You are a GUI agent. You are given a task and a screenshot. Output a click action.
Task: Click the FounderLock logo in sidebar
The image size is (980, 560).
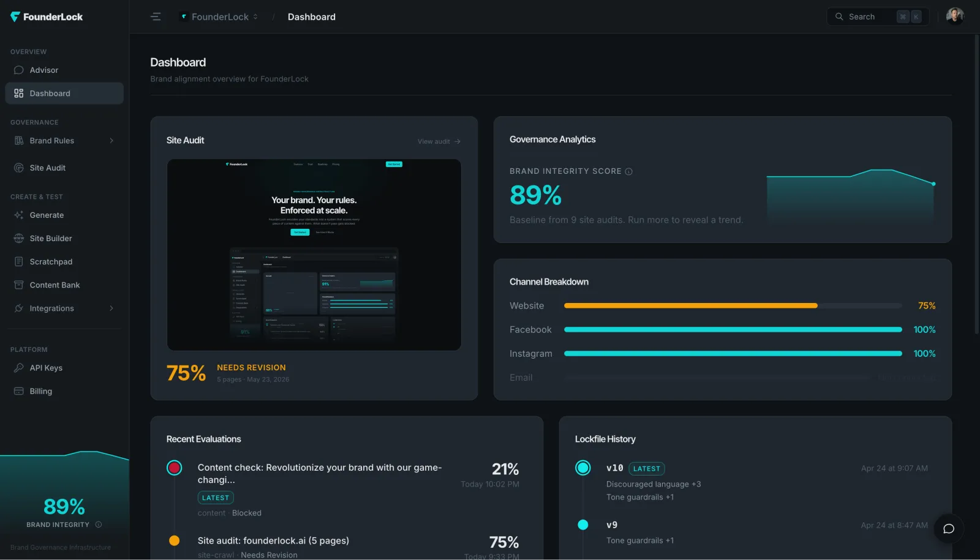tap(47, 17)
